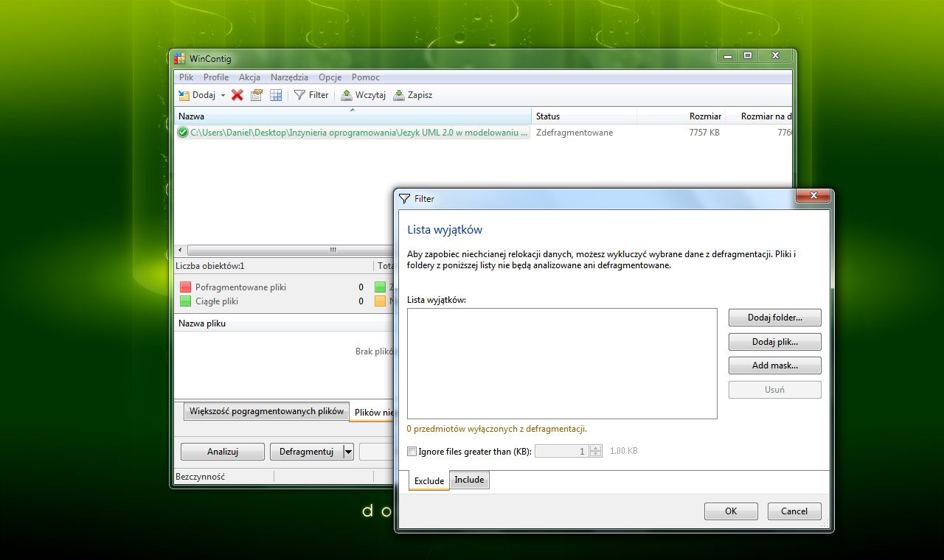Open the properties icon beside the red X
The height and width of the screenshot is (560, 944).
click(257, 95)
